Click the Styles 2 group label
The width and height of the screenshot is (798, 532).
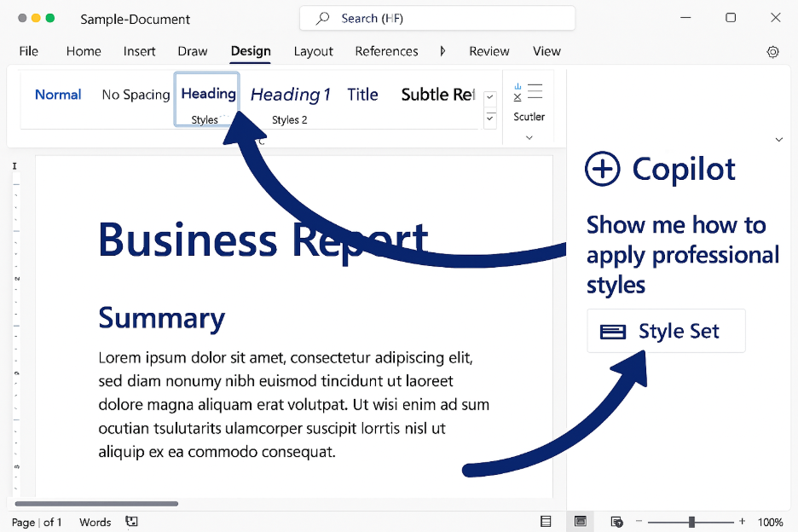(x=289, y=120)
